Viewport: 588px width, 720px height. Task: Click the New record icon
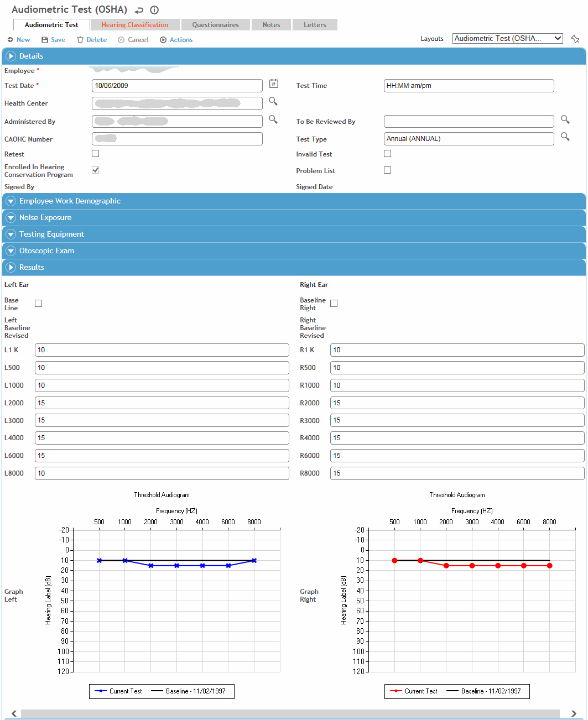click(10, 40)
